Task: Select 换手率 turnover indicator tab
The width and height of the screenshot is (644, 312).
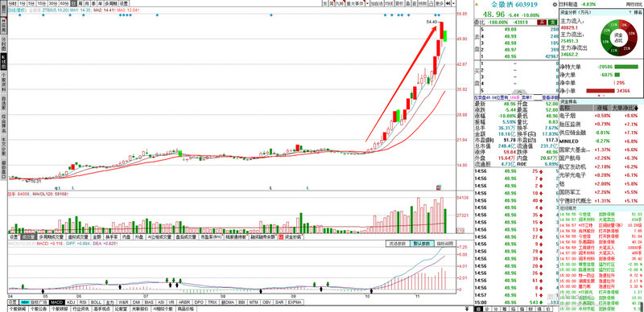Action: pyautogui.click(x=111, y=237)
